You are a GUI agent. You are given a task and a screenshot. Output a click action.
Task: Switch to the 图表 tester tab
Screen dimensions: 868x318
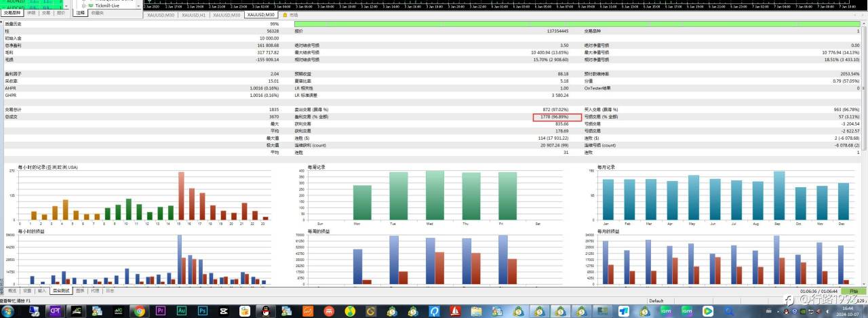pos(80,290)
